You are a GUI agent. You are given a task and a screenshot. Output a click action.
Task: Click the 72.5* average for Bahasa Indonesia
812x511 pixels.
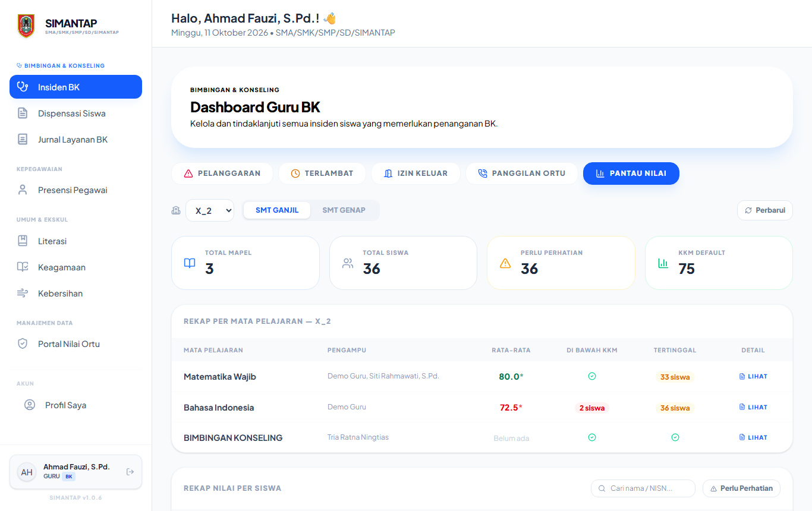(x=511, y=408)
